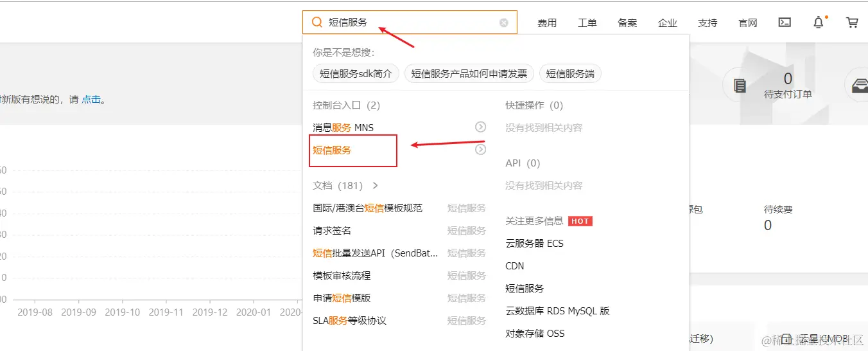This screenshot has width=868, height=351.
Task: Click the 短信服务 search input field
Action: [x=410, y=22]
